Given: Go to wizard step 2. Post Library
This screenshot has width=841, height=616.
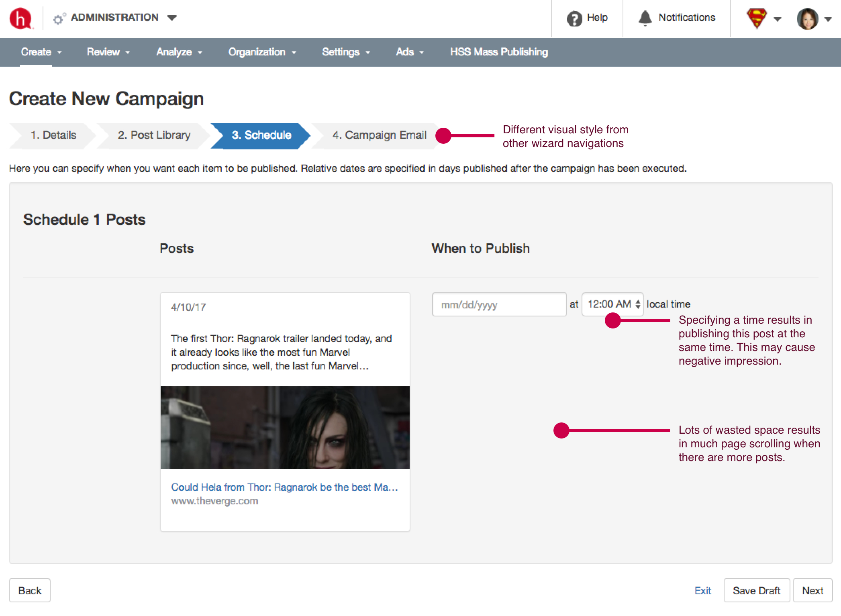Looking at the screenshot, I should pyautogui.click(x=154, y=135).
